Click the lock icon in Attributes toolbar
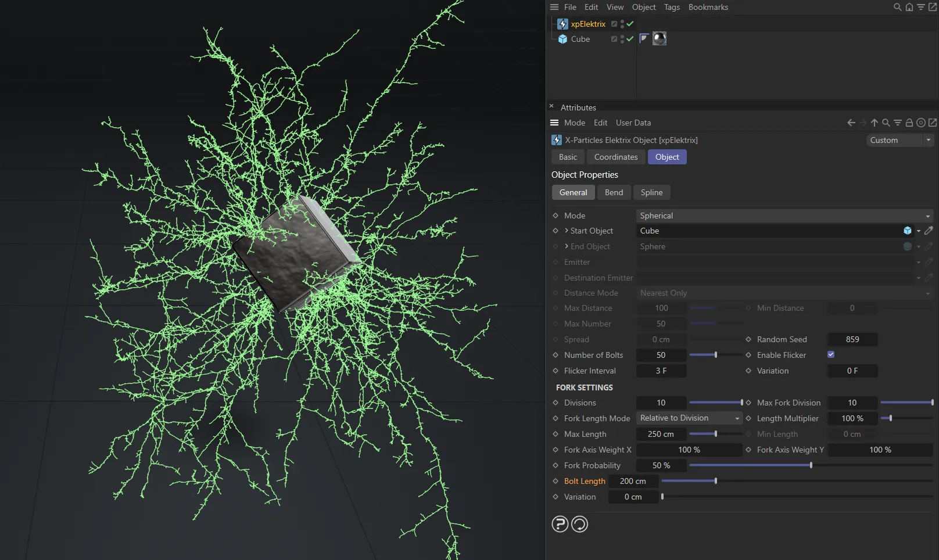 coord(909,123)
